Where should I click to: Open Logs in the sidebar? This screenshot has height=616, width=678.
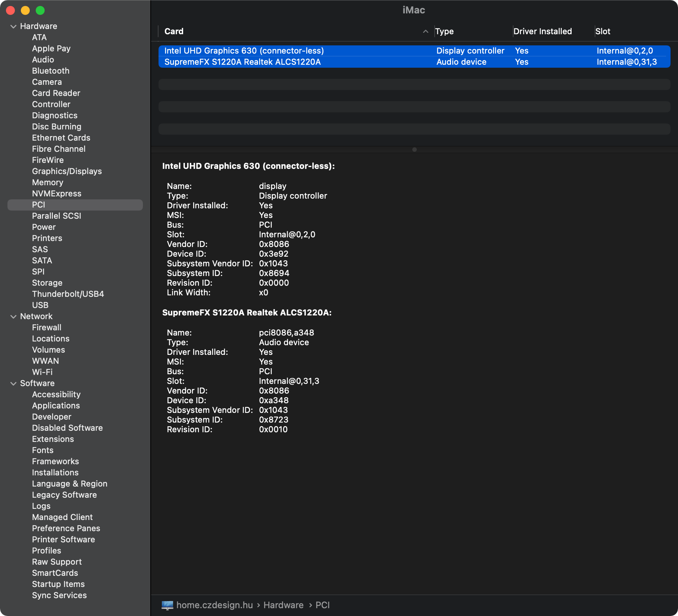[41, 506]
